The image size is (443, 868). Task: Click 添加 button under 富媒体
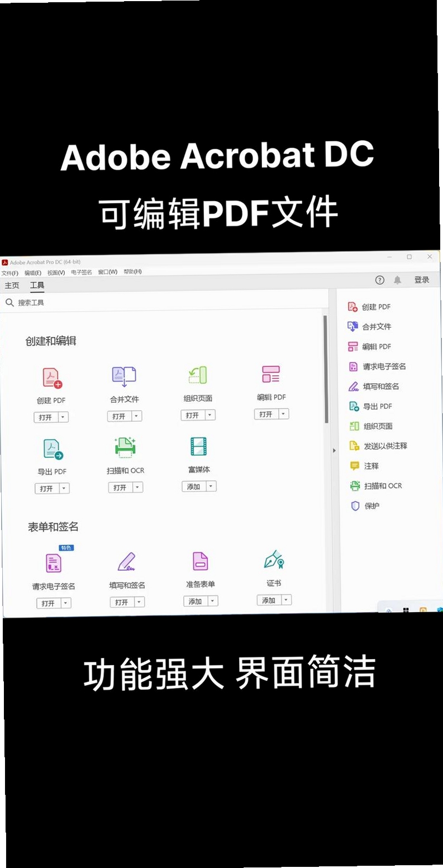pos(194,487)
